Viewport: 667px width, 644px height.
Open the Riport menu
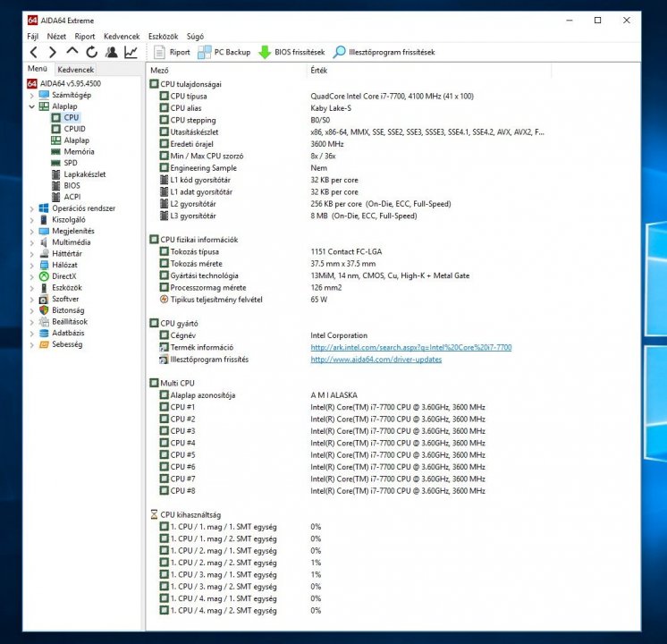tap(85, 37)
